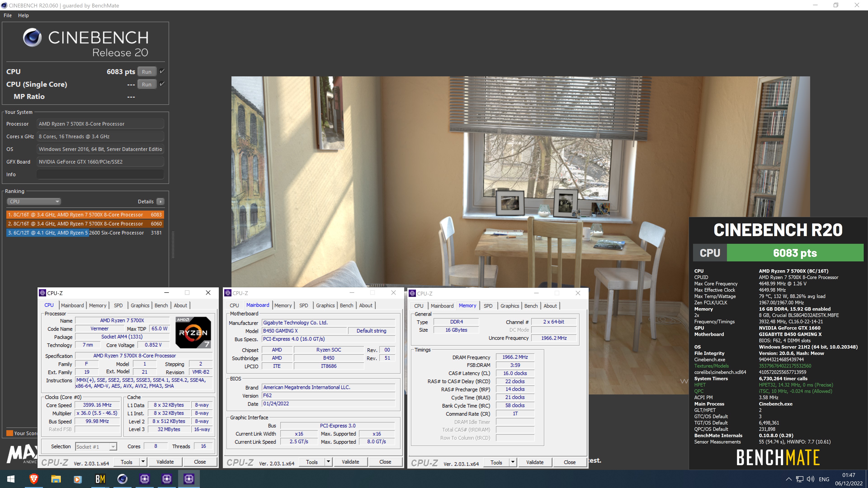Open the Windows Start menu
The image size is (868, 488).
pyautogui.click(x=11, y=479)
